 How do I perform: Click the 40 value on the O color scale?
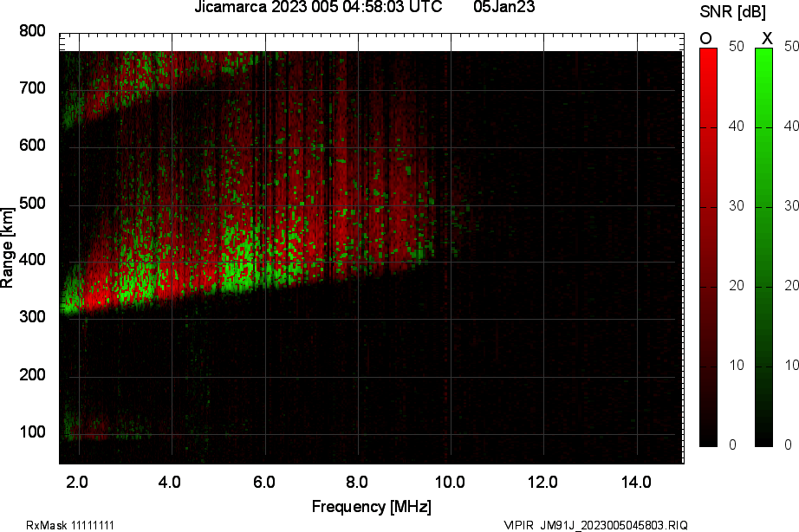coord(737,126)
